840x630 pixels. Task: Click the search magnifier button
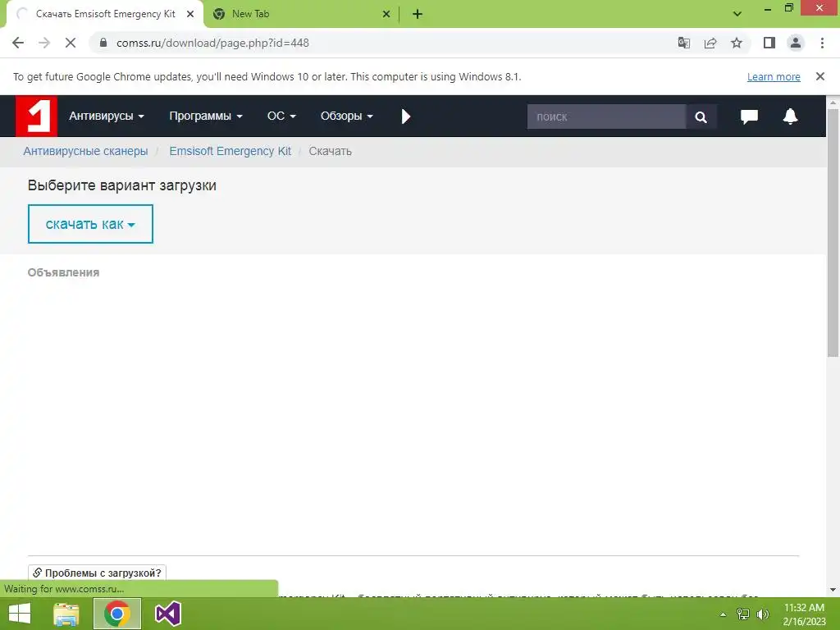(701, 116)
